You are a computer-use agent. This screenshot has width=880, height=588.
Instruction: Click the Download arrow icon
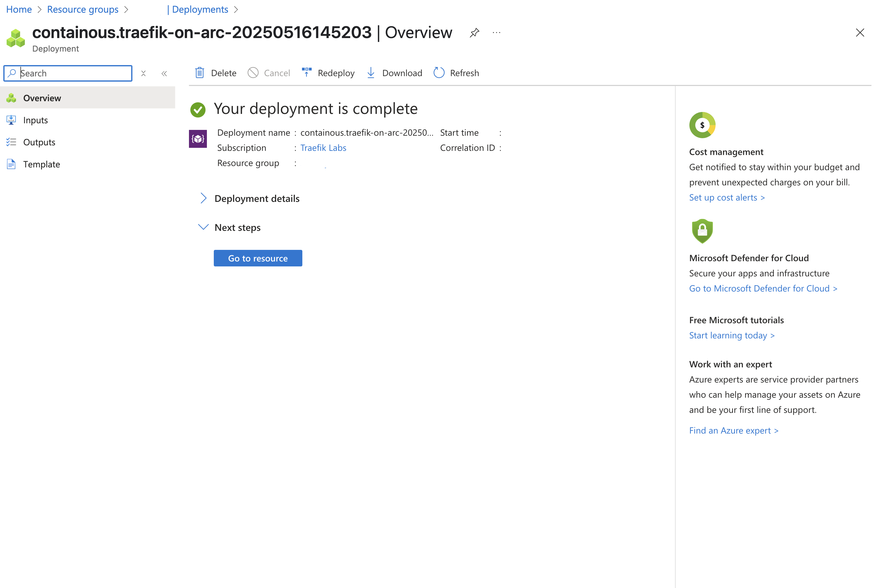pos(370,73)
